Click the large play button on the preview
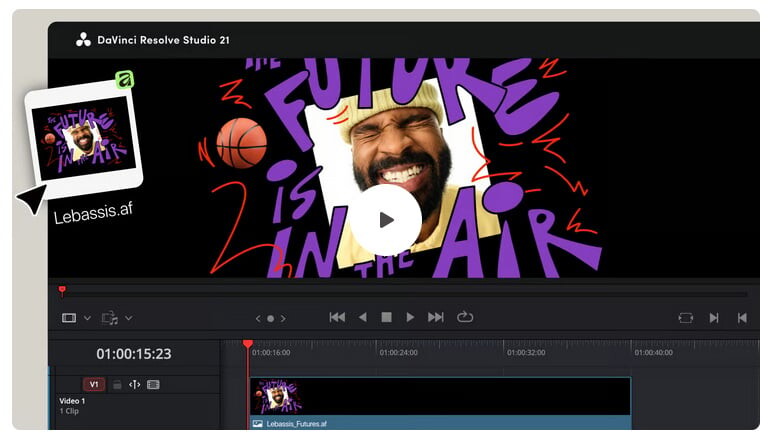Screen dimensions: 775x441 [386, 220]
